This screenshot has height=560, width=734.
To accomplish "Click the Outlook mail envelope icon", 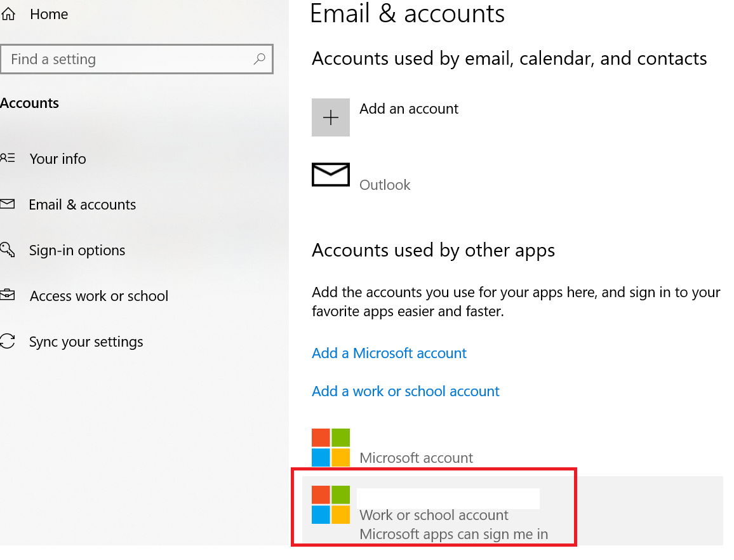I will point(331,175).
